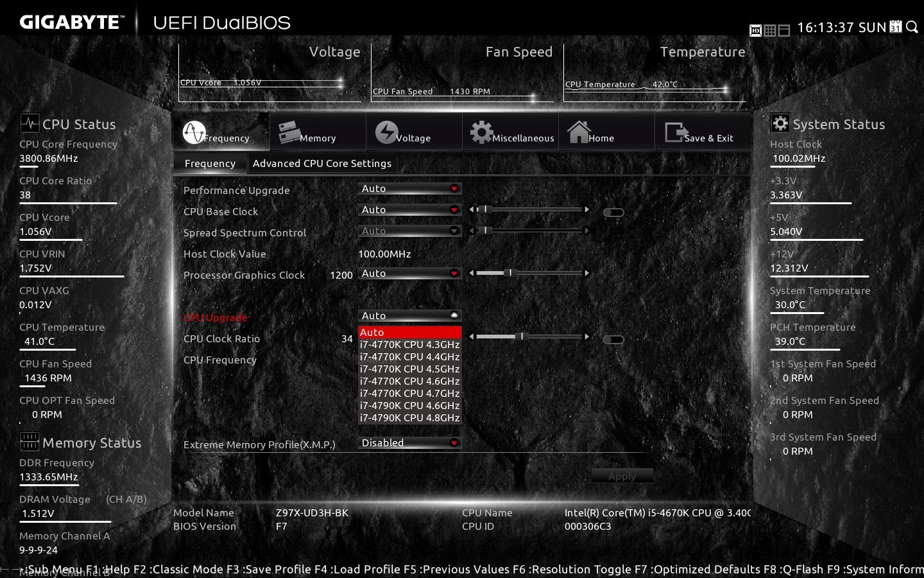Select Auto in the CPU Upgrade list
The image size is (924, 578).
click(409, 332)
